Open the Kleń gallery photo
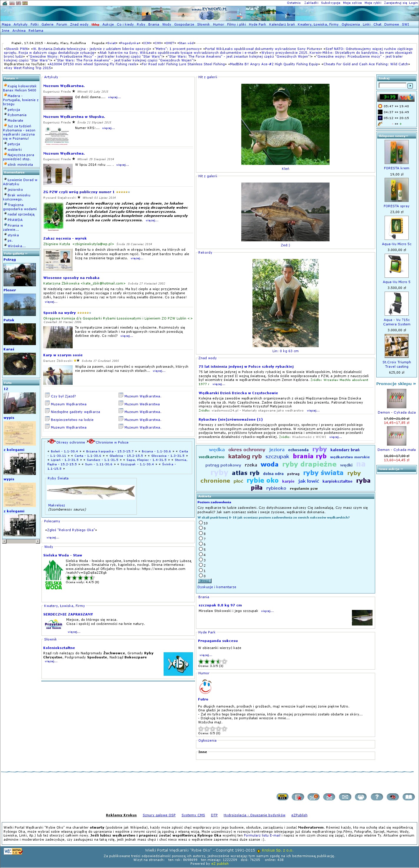The height and width of the screenshot is (868, 419). point(285,124)
